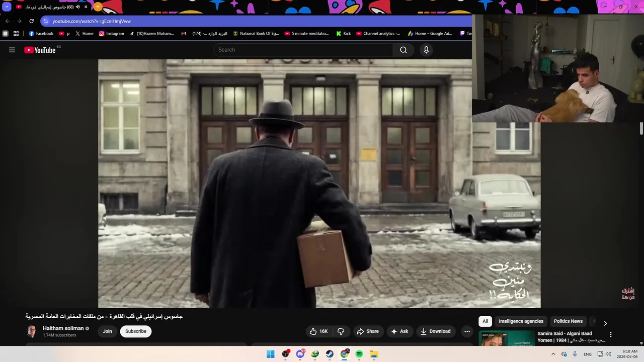The image size is (644, 362).
Task: Open the Facebook bookmark
Action: [41, 34]
